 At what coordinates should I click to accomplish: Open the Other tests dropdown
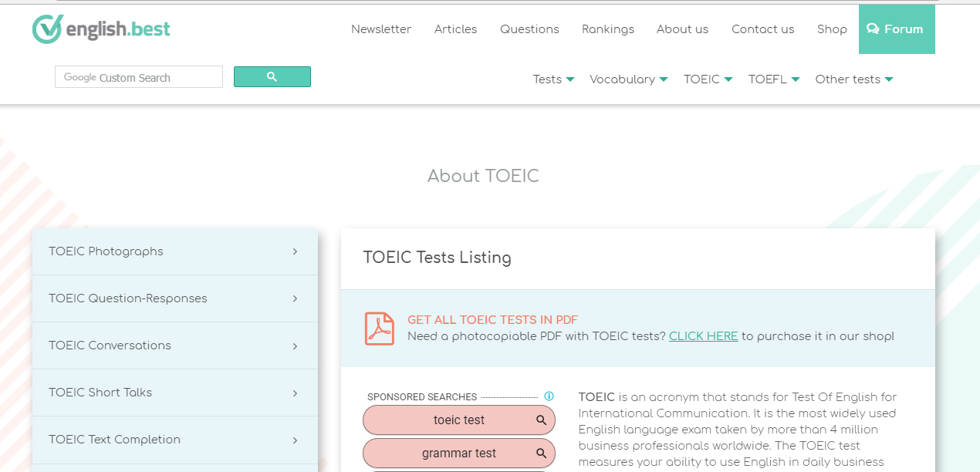click(x=853, y=79)
